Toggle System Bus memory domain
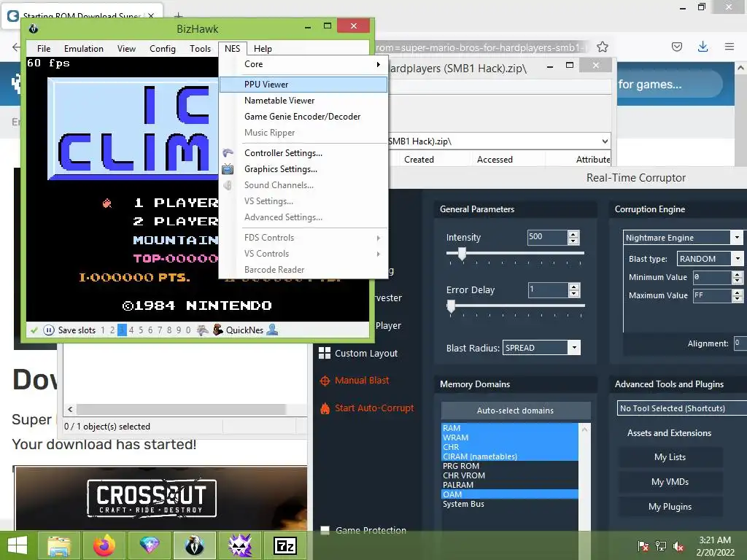 tap(509, 504)
